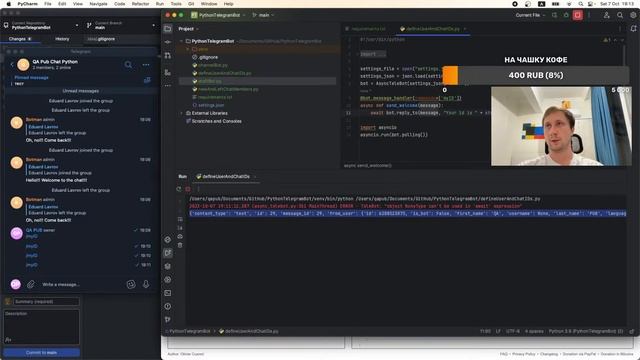
Task: Click the print icon in Run console gutter
Action: [180, 236]
